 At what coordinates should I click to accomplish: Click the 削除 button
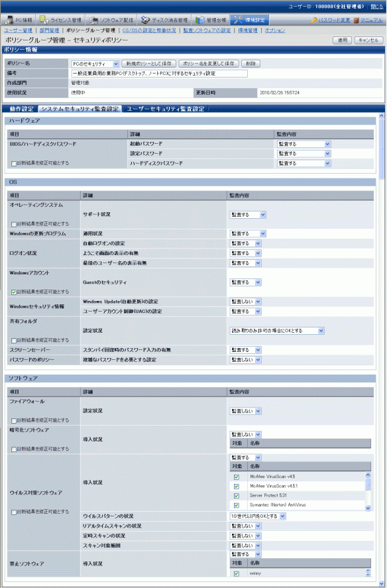click(250, 64)
